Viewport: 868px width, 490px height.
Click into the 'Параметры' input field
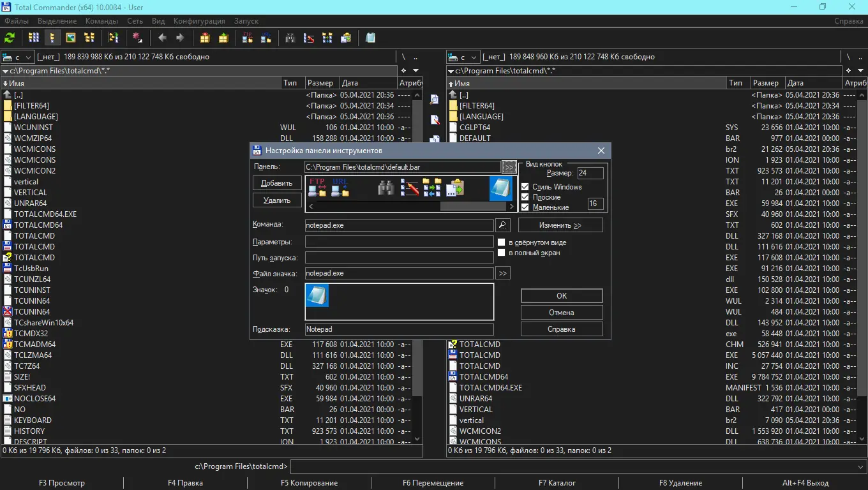(399, 242)
